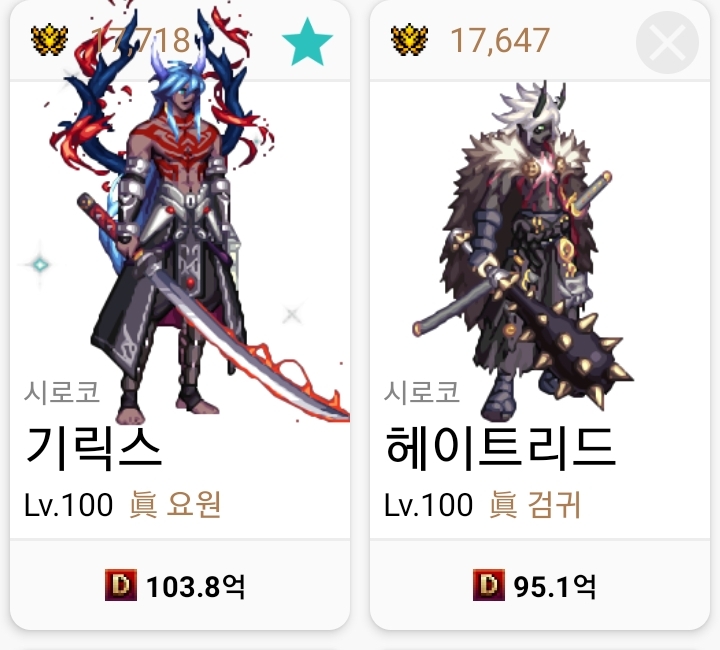Click the 眞 요원 job class label
Viewport: 720px width, 650px height.
click(x=175, y=504)
